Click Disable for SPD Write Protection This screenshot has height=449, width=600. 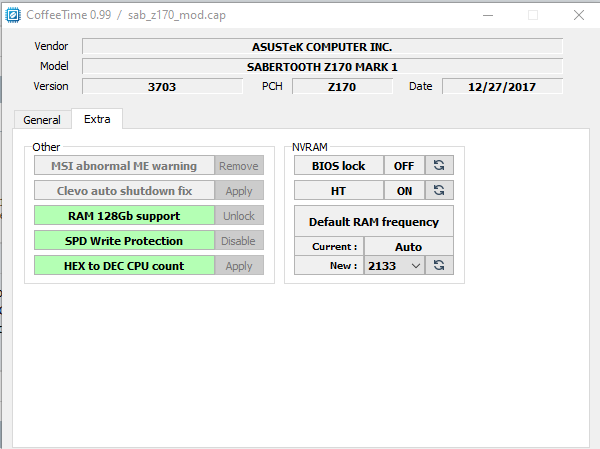[239, 240]
